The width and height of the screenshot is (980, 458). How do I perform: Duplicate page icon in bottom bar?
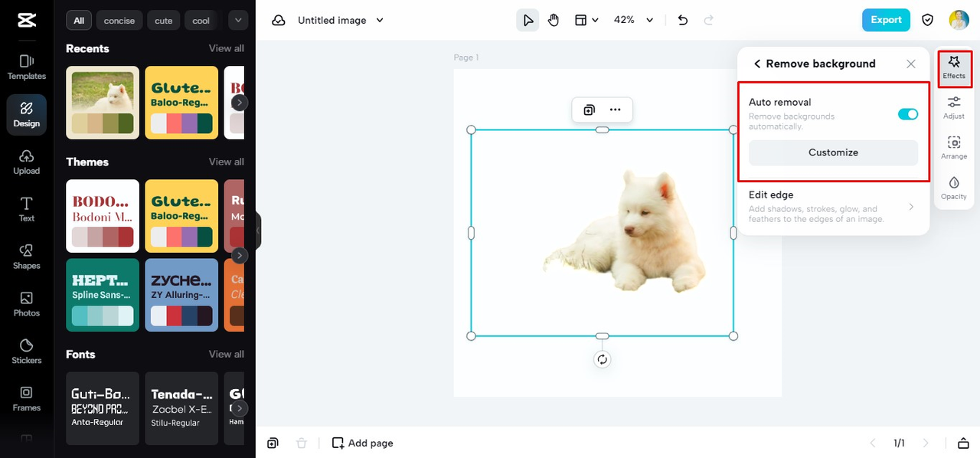pos(273,443)
